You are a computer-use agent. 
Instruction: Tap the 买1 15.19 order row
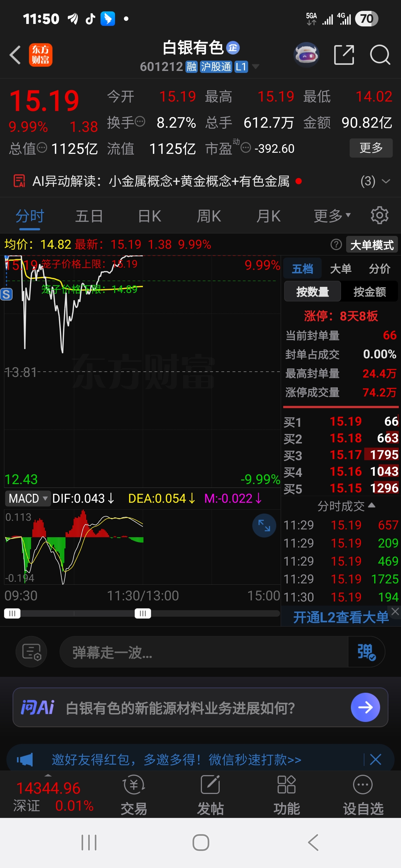[341, 421]
